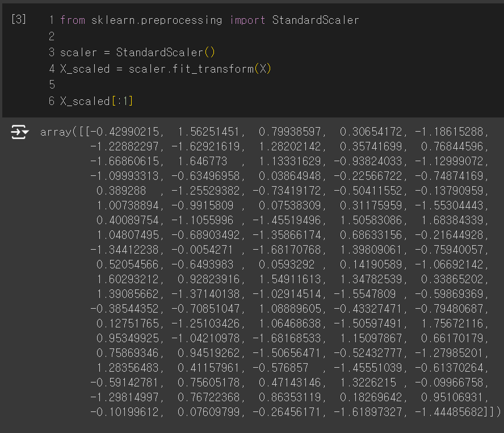Click output value -1.18615288
This screenshot has width=504, height=433.
[x=449, y=132]
